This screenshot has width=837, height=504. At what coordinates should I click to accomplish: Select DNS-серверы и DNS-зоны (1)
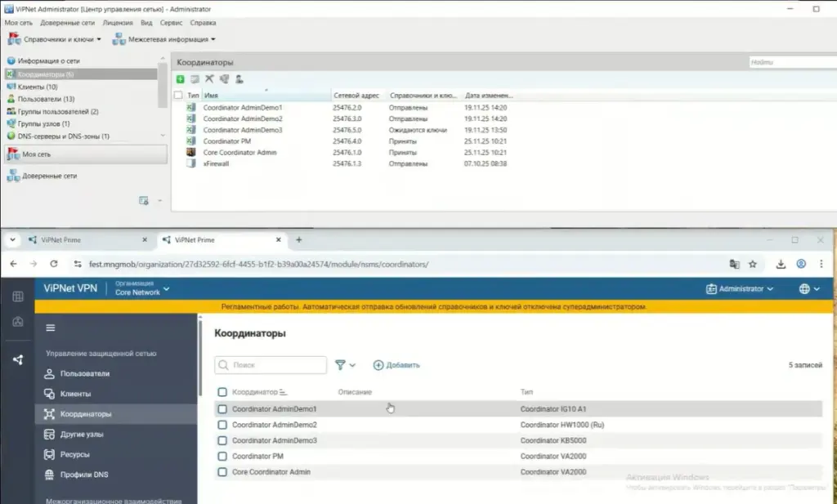[67, 136]
